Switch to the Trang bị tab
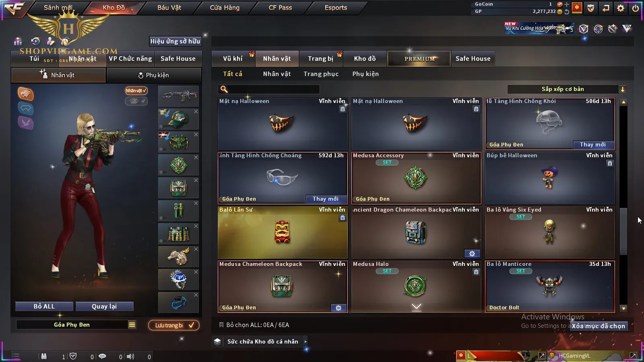Image resolution: width=644 pixels, height=362 pixels. [x=320, y=59]
